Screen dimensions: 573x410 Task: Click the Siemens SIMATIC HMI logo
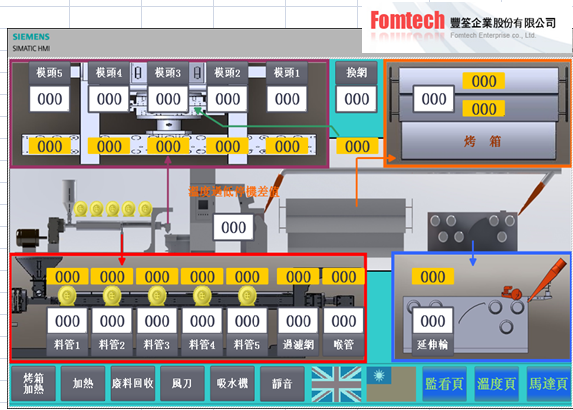[31, 42]
